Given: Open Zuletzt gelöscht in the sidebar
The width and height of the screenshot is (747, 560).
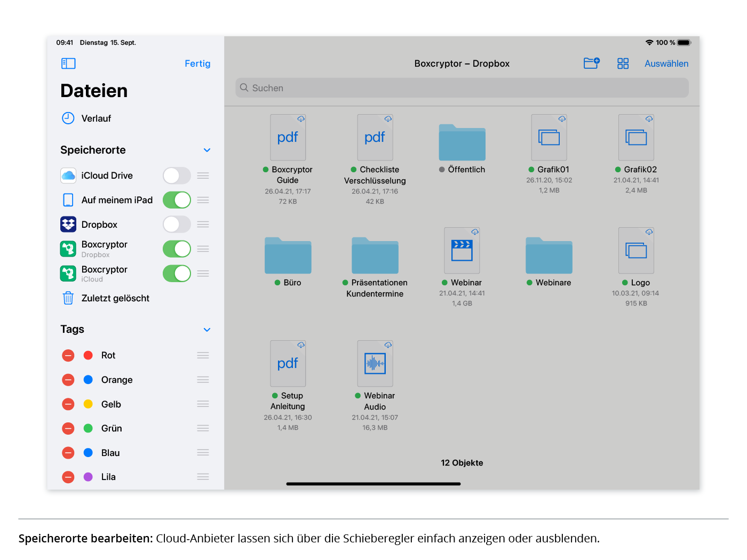Looking at the screenshot, I should click(115, 298).
